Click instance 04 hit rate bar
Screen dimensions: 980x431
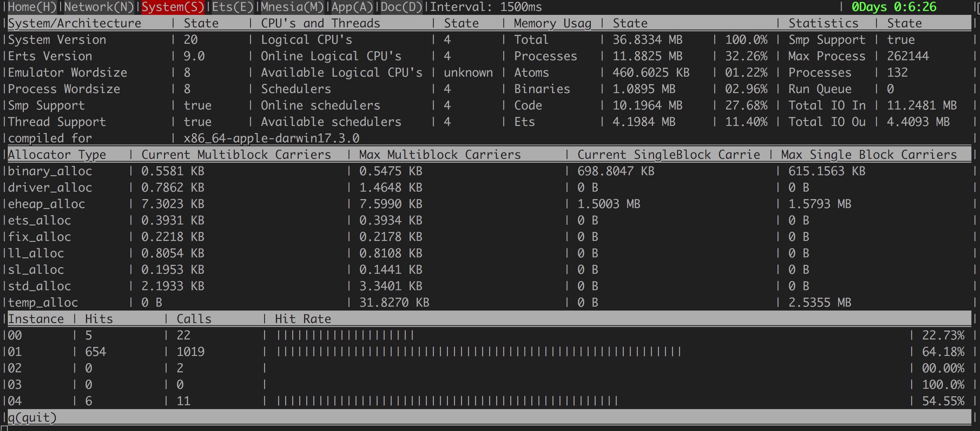pos(447,401)
